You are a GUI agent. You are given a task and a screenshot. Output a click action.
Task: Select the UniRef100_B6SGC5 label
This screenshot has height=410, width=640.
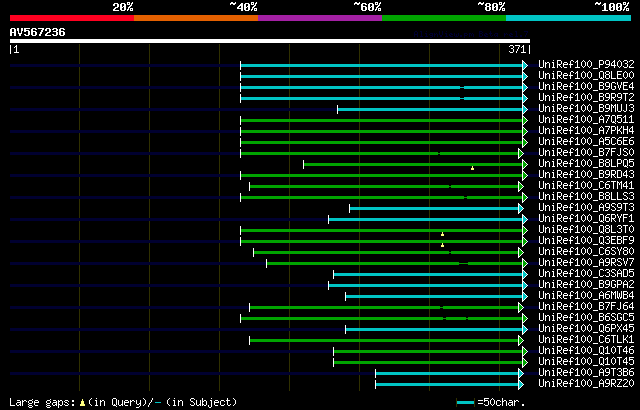click(x=586, y=318)
